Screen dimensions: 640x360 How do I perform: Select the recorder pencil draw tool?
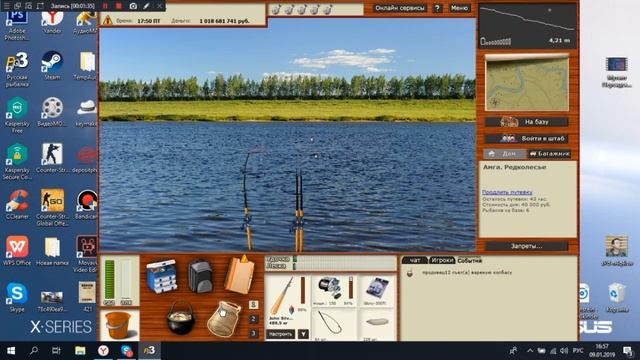(146, 6)
